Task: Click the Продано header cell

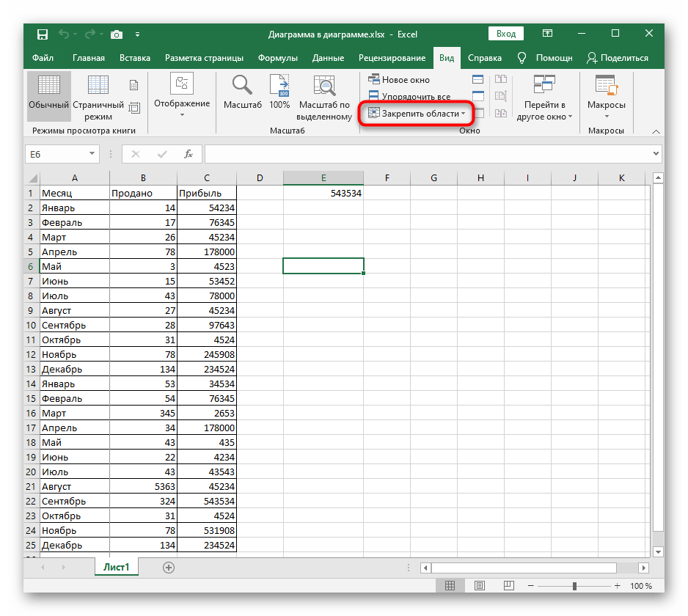Action: pos(144,193)
